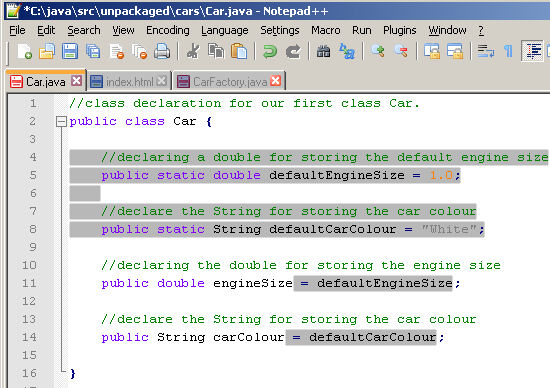Close the Car.java tab
This screenshot has height=388, width=550.
click(76, 81)
